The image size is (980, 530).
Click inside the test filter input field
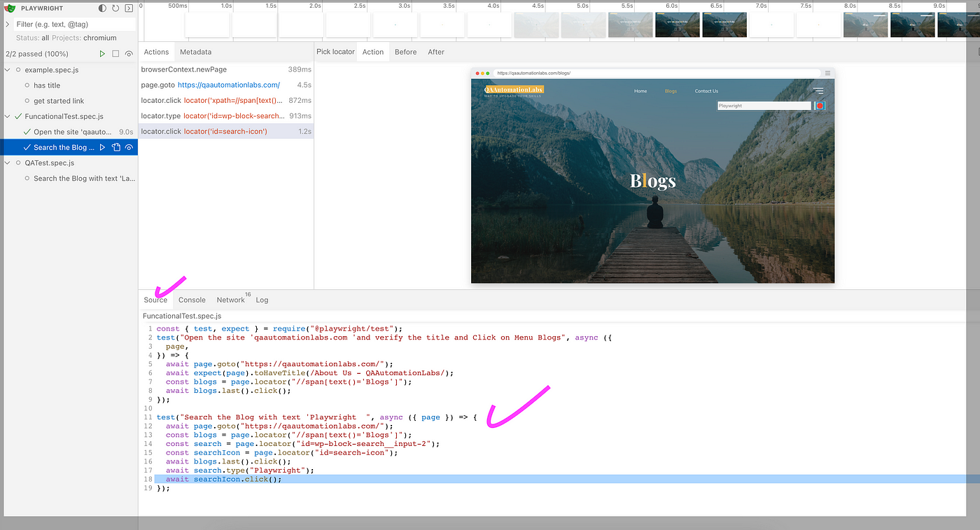point(70,24)
